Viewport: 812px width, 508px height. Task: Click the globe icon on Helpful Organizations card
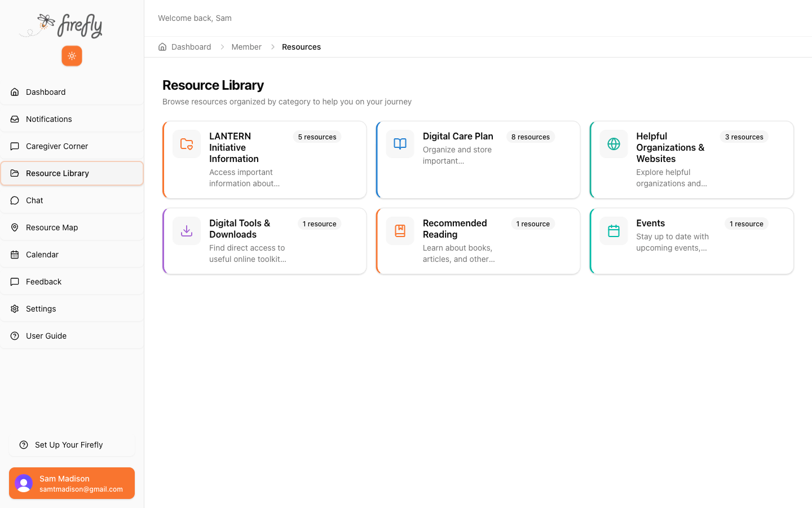click(x=613, y=144)
